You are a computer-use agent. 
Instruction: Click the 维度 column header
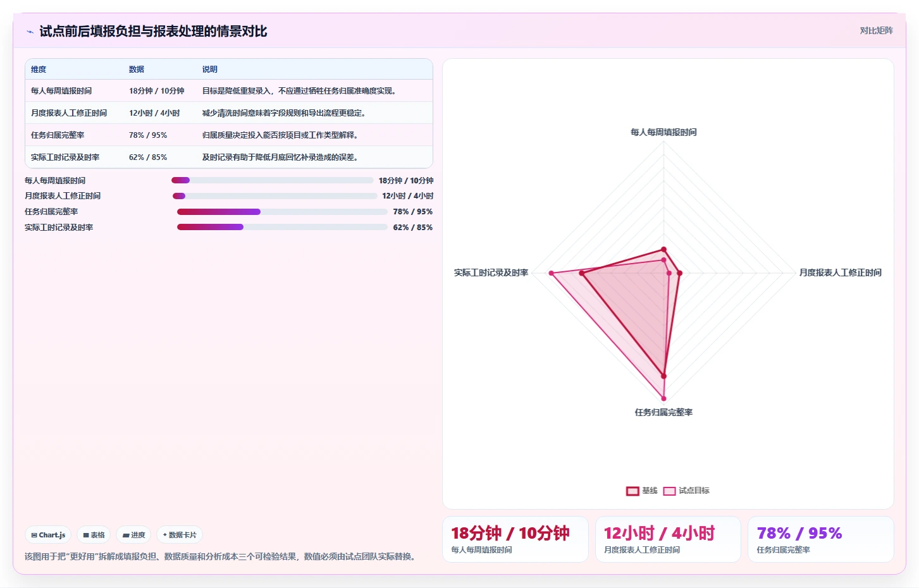coord(39,70)
